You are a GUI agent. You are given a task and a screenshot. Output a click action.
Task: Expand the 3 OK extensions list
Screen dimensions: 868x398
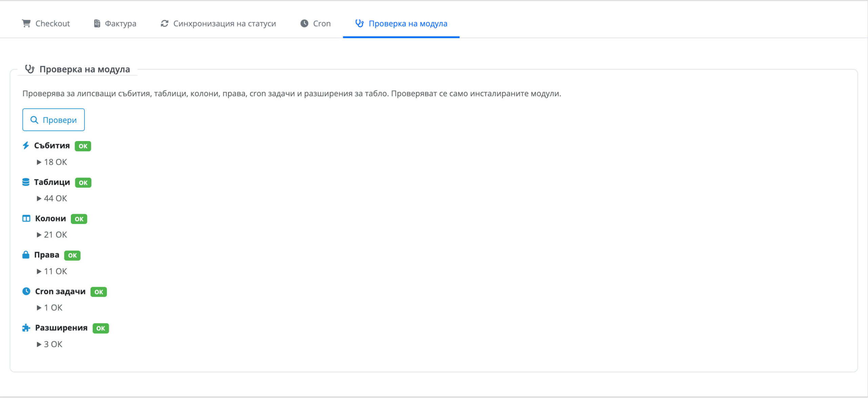click(50, 344)
